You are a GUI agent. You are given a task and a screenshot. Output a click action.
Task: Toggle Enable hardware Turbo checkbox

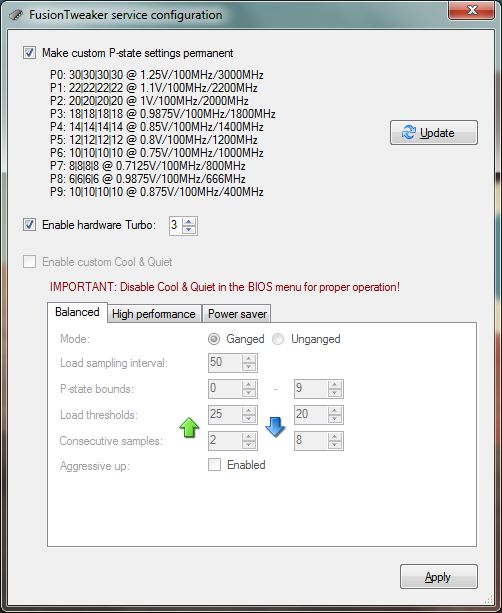click(x=29, y=225)
